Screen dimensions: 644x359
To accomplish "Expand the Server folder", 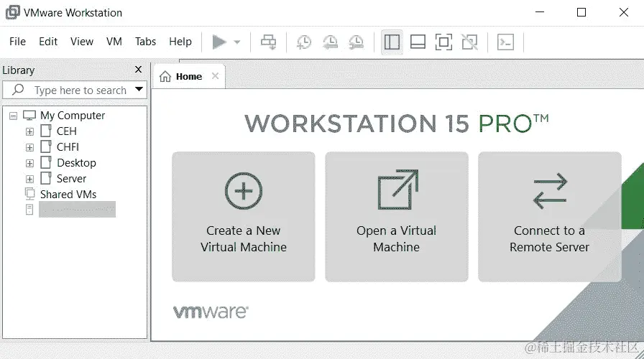I will pyautogui.click(x=29, y=179).
